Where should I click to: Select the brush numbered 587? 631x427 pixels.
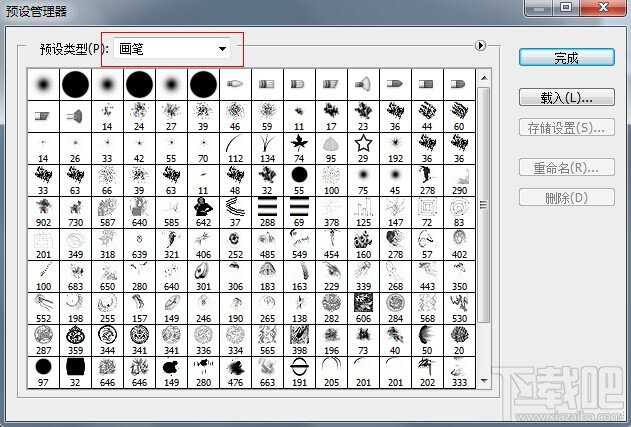[x=107, y=212]
